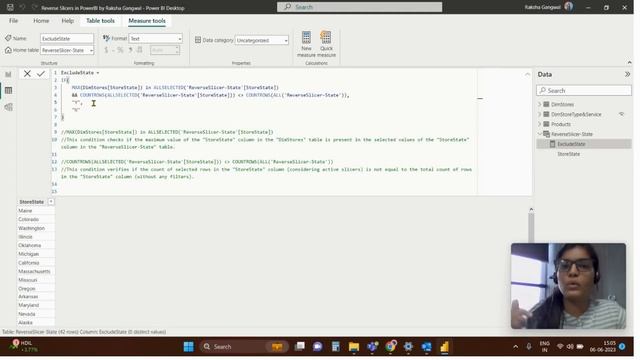Click the Power BI taskbar icon
Screen dimensions: 640x360
click(444, 347)
